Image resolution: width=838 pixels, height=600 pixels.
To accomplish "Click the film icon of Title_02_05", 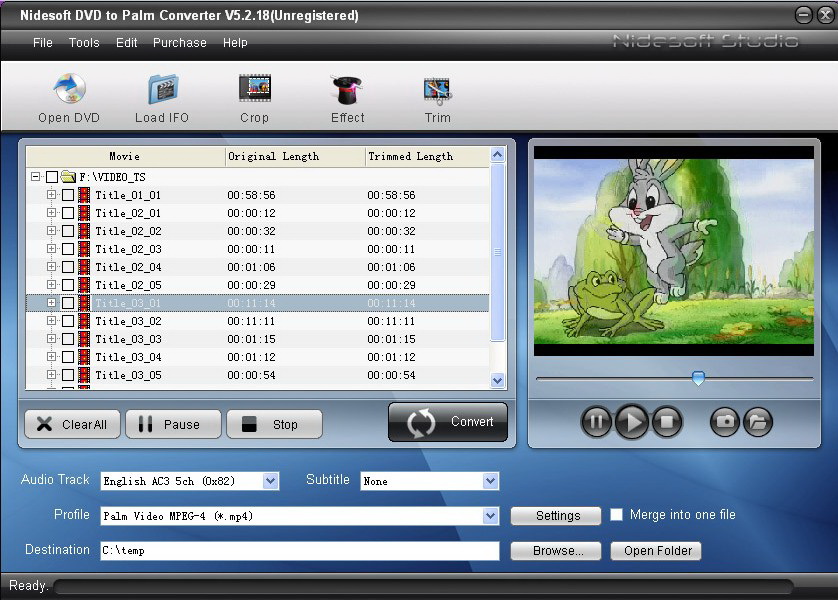I will click(x=84, y=285).
